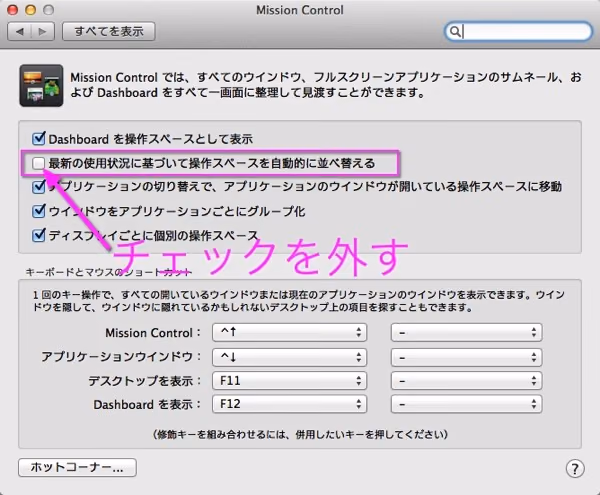Open デスクトップを表示 mouse shortcut dropdown

(x=466, y=381)
